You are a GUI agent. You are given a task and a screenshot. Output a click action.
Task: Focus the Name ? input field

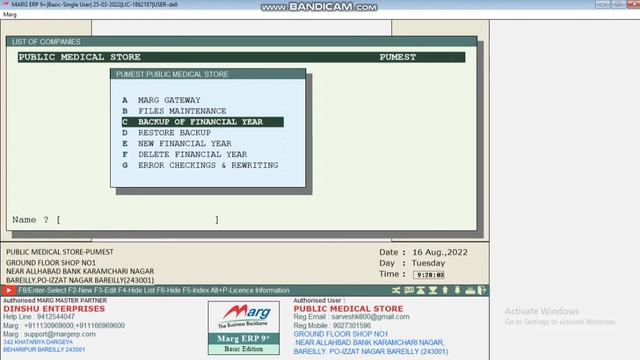tap(138, 220)
